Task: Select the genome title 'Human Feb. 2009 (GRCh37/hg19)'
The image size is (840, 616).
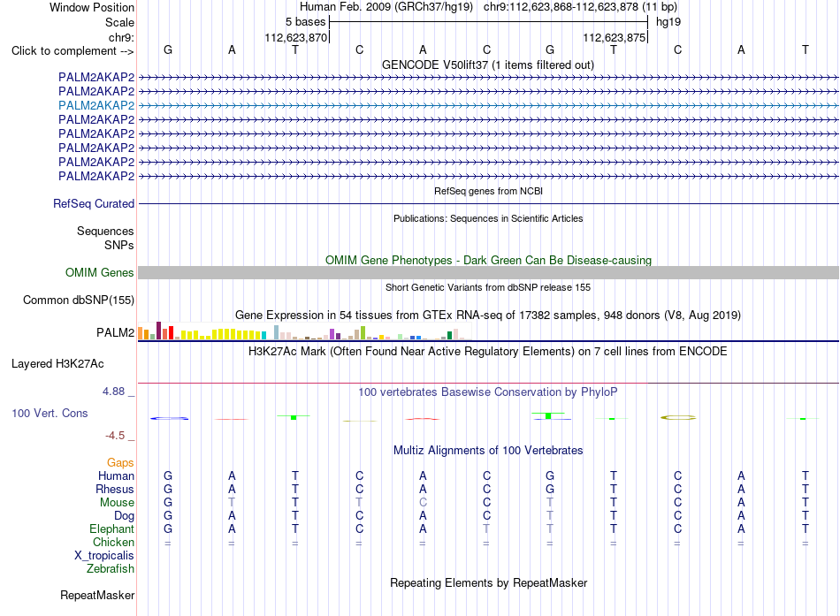Action: pyautogui.click(x=386, y=7)
